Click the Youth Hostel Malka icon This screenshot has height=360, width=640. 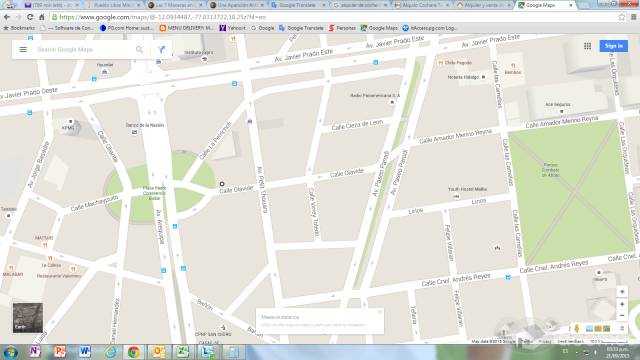(456, 196)
